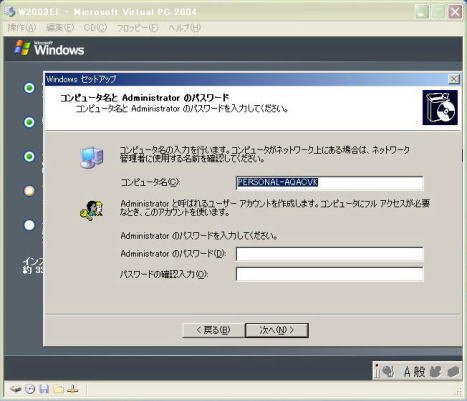The height and width of the screenshot is (401, 467).
Task: Maximize the Virtual PC window
Action: pos(438,12)
